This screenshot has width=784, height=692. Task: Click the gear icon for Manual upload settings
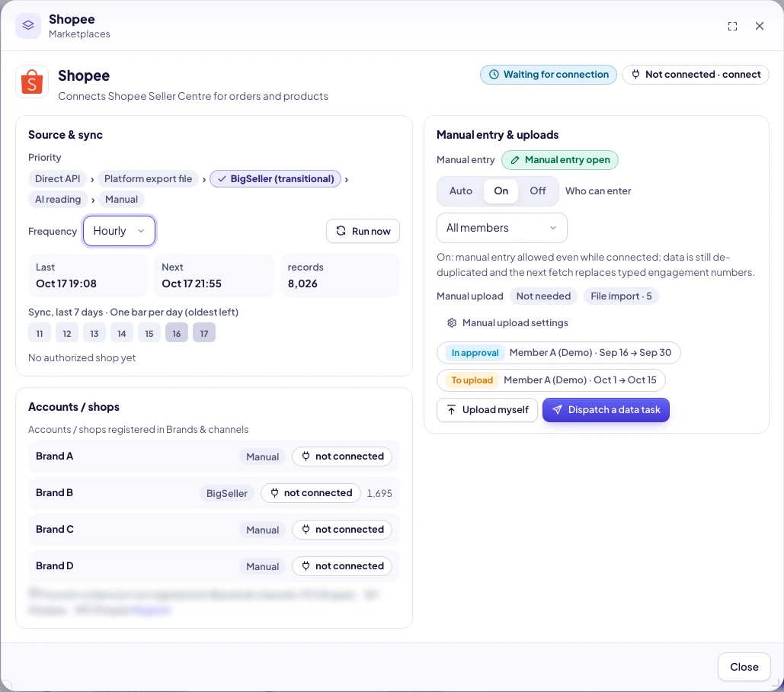(x=452, y=323)
